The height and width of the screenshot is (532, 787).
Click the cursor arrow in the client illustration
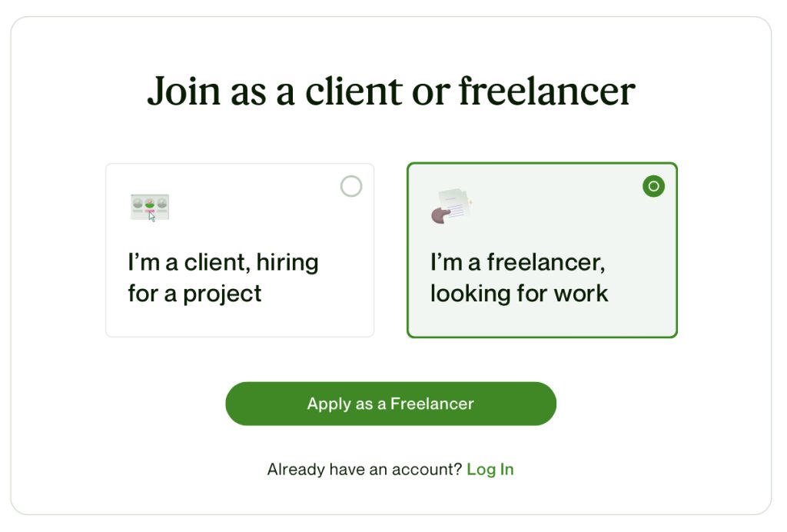(x=152, y=217)
